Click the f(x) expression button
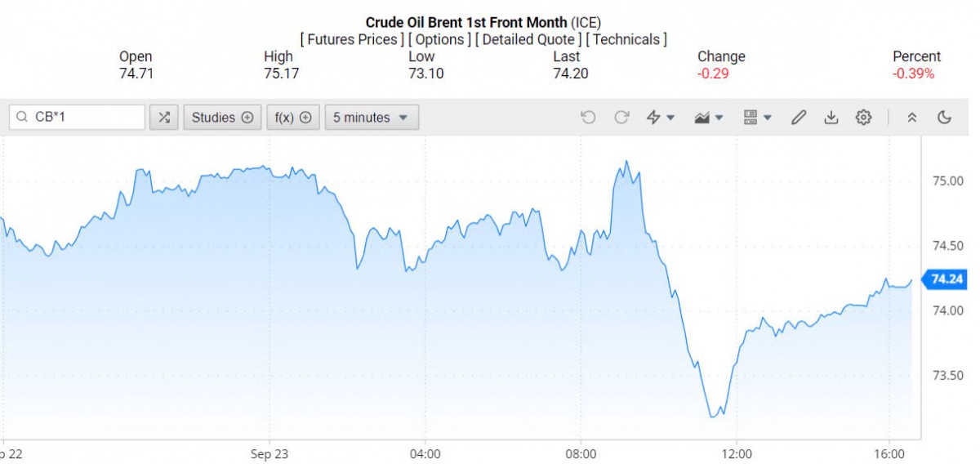Image resolution: width=980 pixels, height=464 pixels. (x=292, y=118)
